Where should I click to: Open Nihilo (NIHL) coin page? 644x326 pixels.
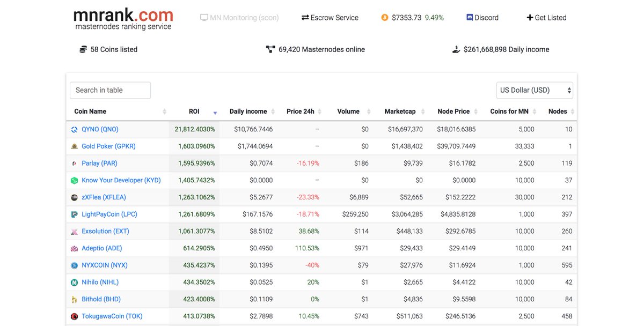pos(100,283)
